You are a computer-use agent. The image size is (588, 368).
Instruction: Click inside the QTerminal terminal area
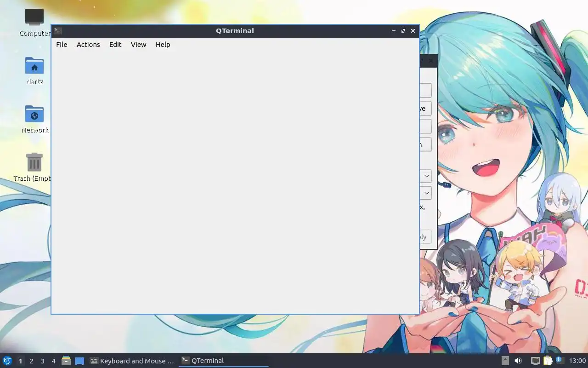pos(235,182)
